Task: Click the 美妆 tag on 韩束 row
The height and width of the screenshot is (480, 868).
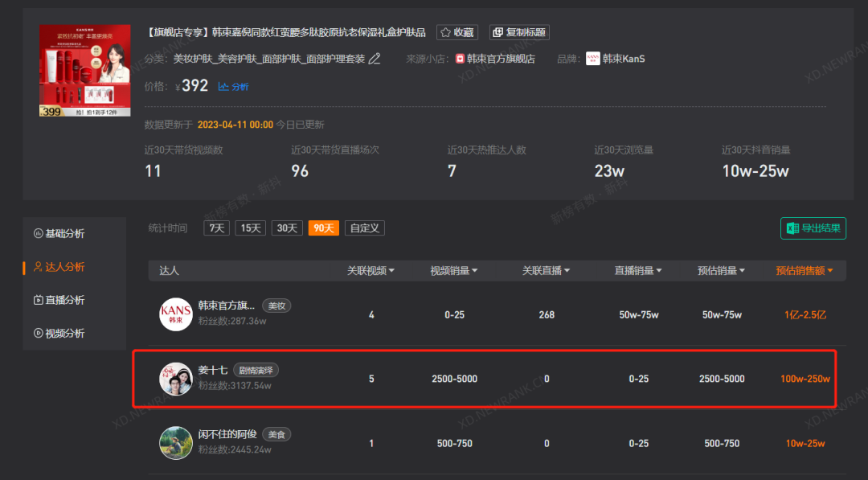Action: 276,306
